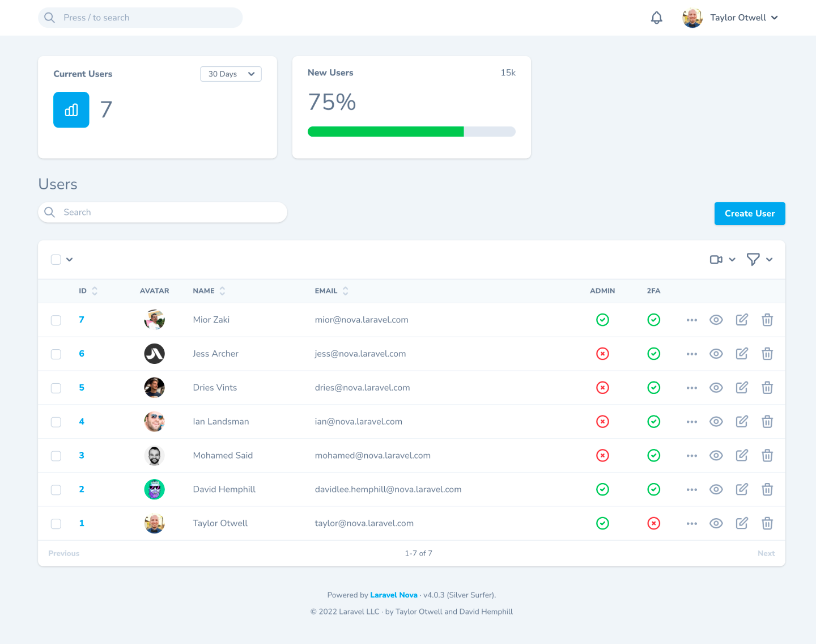The image size is (816, 644).
Task: Delete the Mior Zaki user row
Action: pyautogui.click(x=767, y=320)
